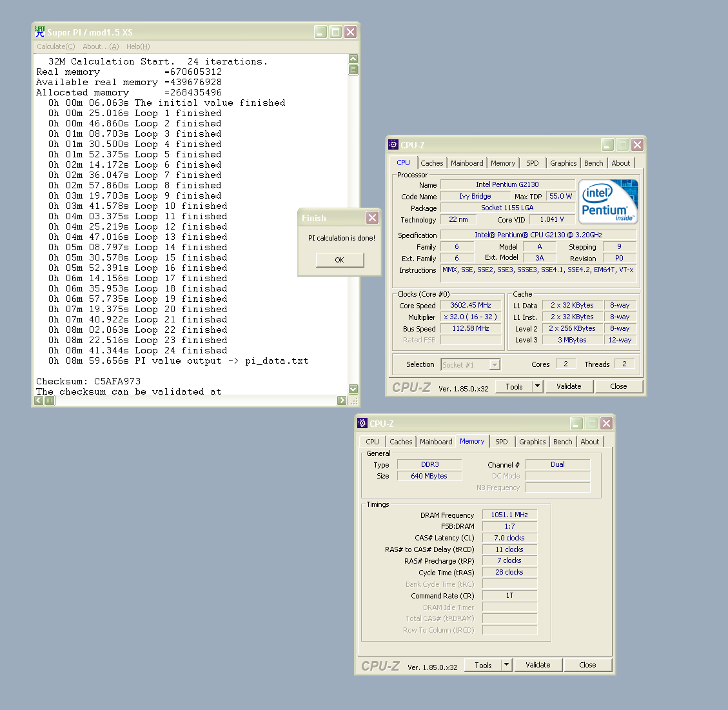This screenshot has height=710, width=728.
Task: Click the Channel # value Dual
Action: click(x=558, y=464)
